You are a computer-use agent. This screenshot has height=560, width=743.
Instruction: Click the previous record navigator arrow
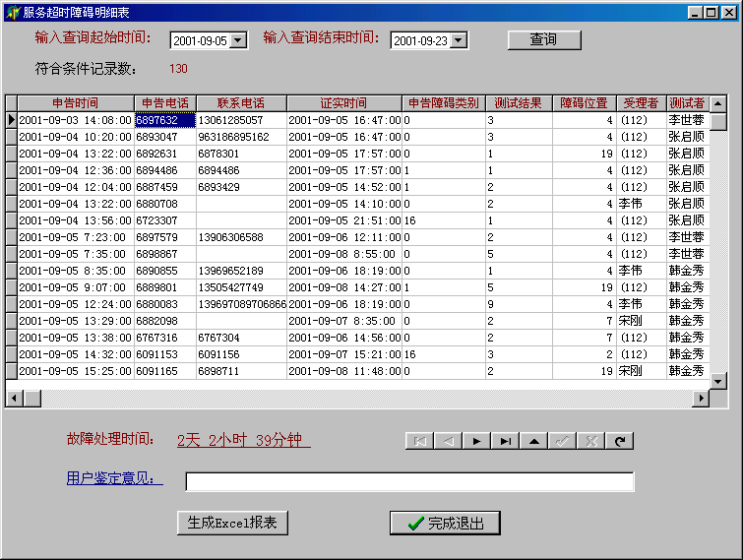click(449, 441)
